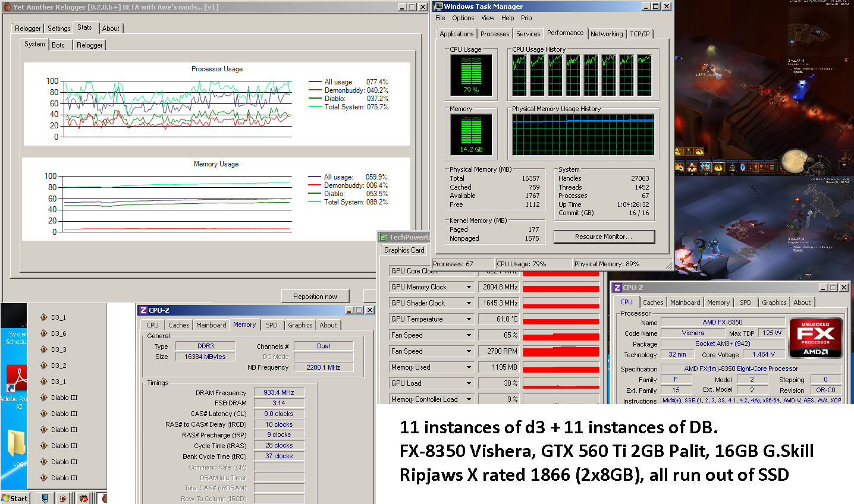Click Package value Socket AM3+ (942)
This screenshot has width=854, height=504.
click(723, 344)
